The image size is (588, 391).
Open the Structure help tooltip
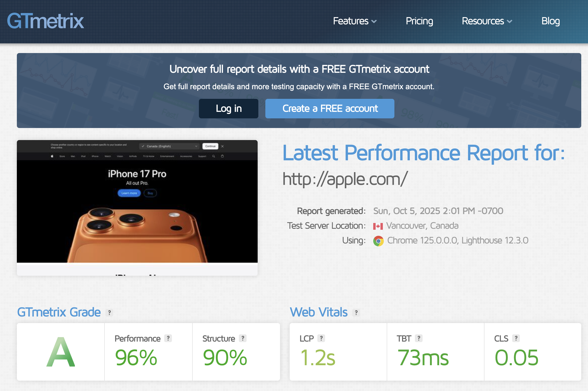243,338
